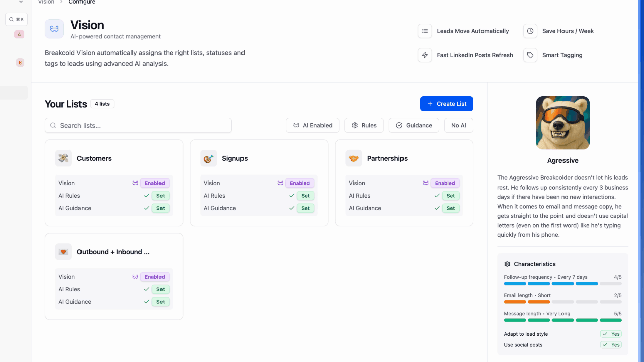Toggle the Rules filter
Image resolution: width=644 pixels, height=362 pixels.
tap(364, 125)
